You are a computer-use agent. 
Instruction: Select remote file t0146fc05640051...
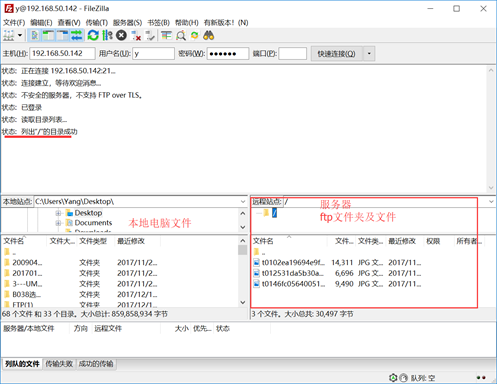[293, 284]
